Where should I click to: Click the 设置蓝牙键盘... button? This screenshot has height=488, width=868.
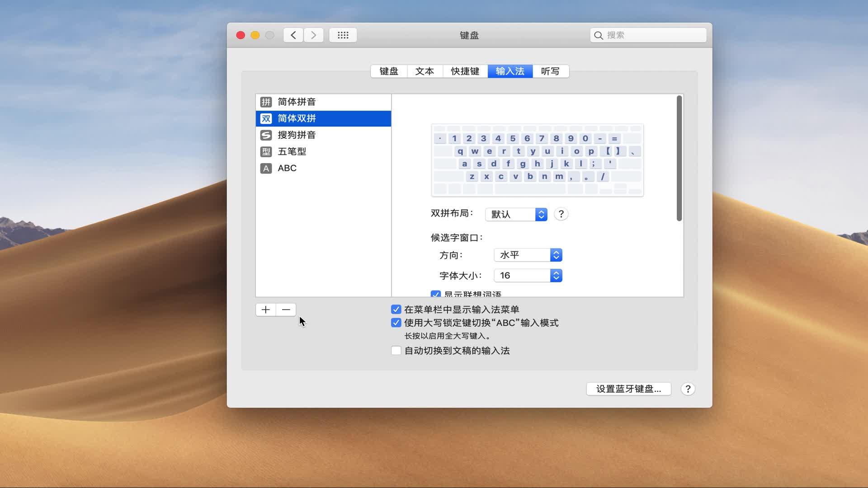628,389
